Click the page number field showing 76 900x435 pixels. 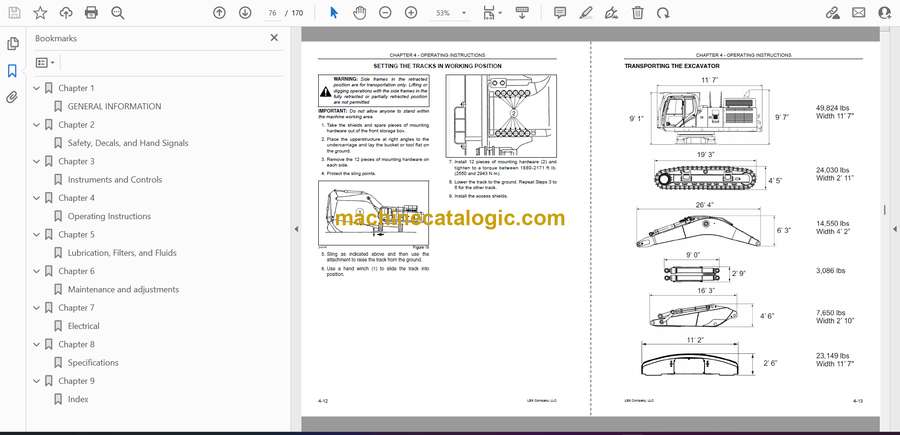click(272, 13)
